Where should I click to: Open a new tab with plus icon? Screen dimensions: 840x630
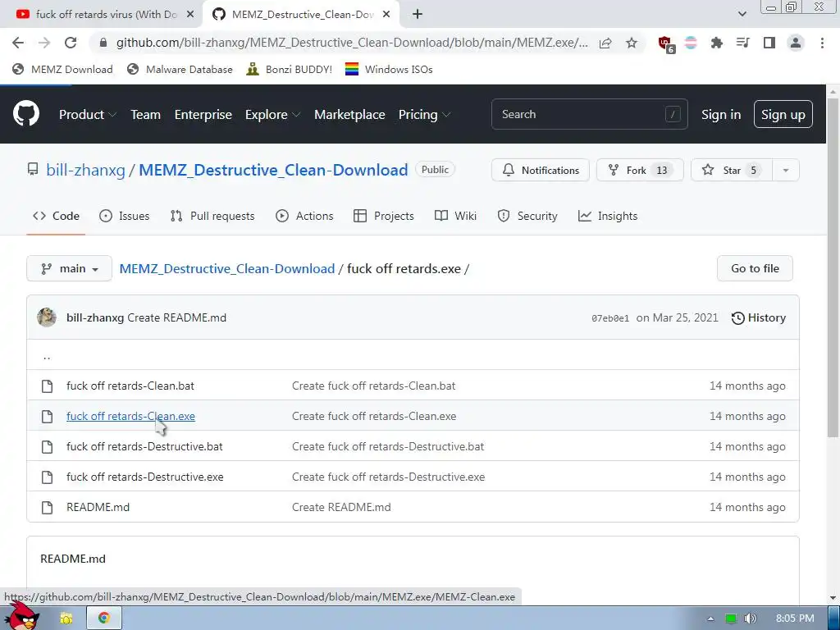click(418, 15)
